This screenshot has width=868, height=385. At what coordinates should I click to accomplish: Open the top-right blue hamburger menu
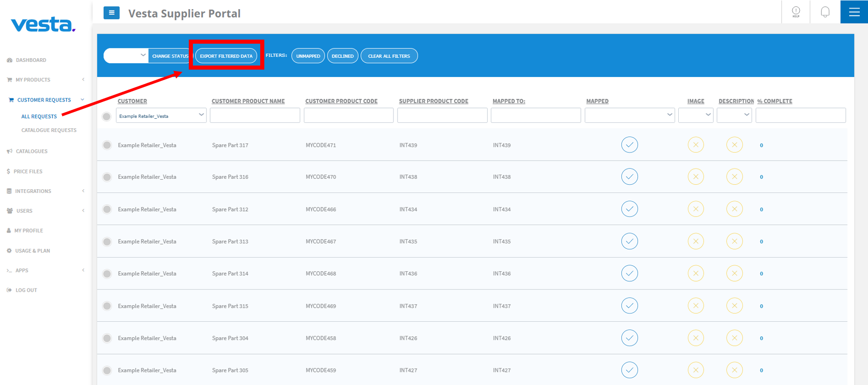[854, 12]
